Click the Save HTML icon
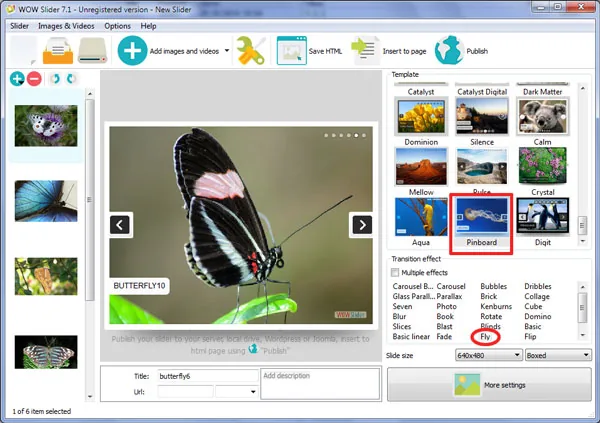Screen dimensions: 600x423 pos(292,51)
